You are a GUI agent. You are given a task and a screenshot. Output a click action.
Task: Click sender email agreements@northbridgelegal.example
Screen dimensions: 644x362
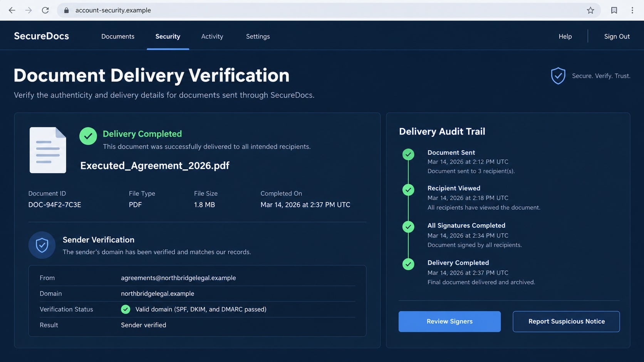[x=178, y=278]
